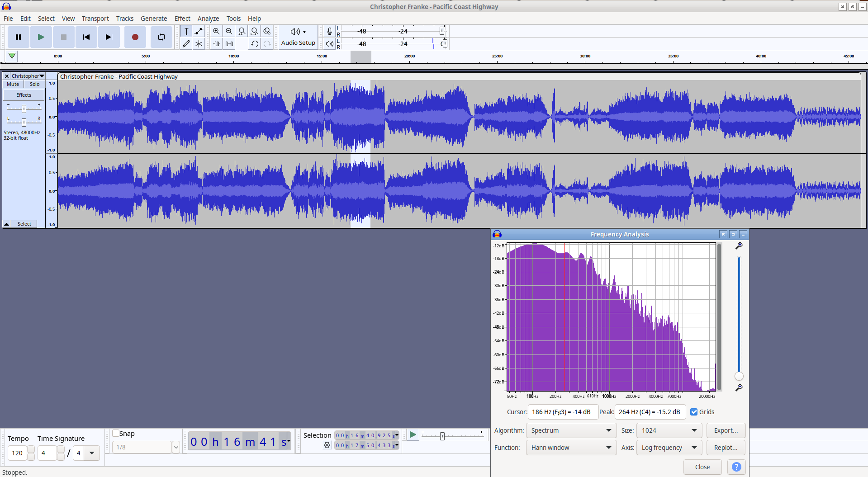Click the speaker playback meter icon
This screenshot has height=477, width=868.
(x=330, y=43)
